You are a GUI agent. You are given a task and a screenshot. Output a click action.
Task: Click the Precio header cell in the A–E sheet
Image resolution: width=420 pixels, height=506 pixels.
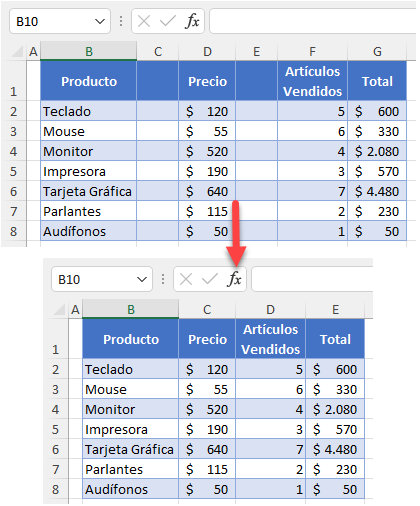click(207, 339)
